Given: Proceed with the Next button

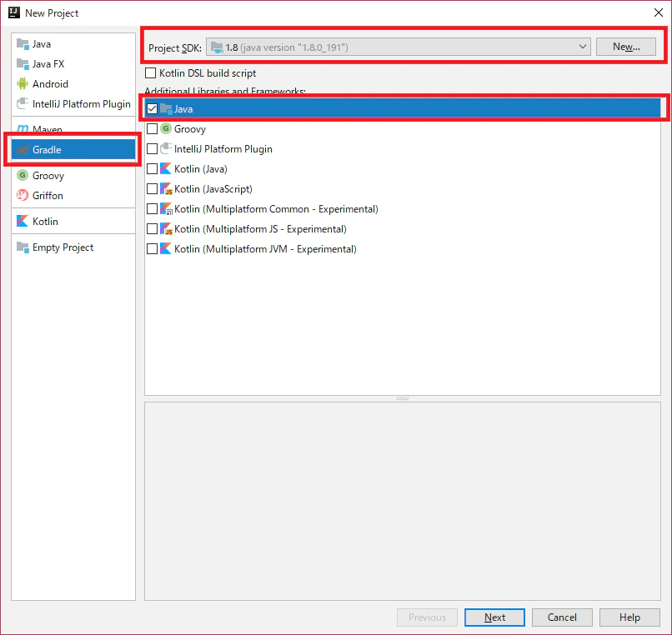Looking at the screenshot, I should (494, 617).
